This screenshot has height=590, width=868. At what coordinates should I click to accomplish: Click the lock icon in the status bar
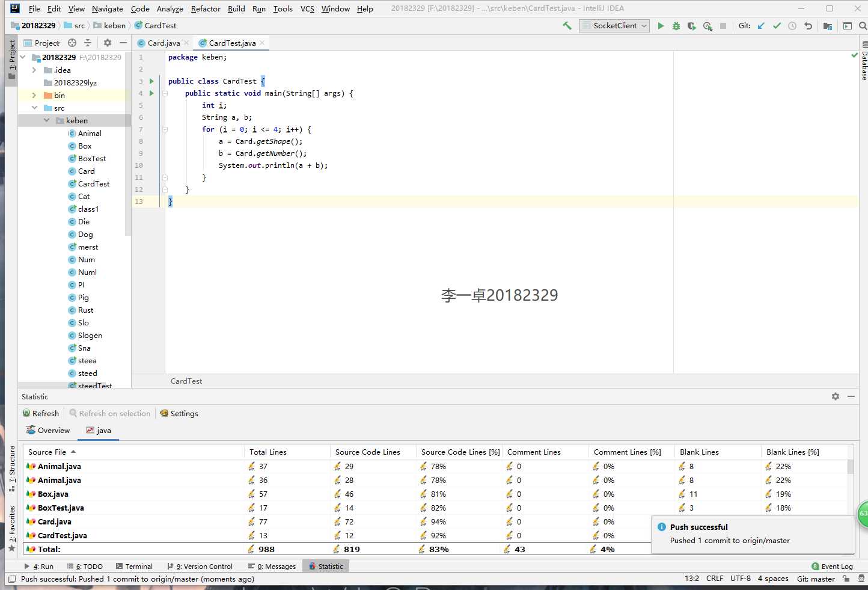(846, 579)
